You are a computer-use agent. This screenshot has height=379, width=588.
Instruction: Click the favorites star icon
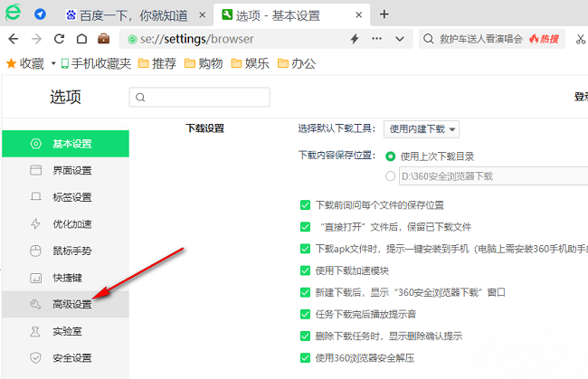click(11, 63)
